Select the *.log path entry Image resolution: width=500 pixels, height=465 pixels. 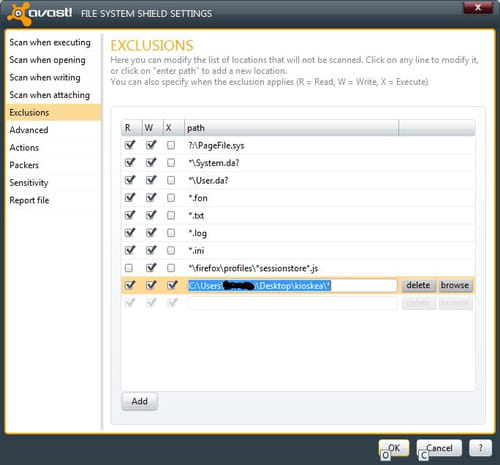[x=198, y=233]
